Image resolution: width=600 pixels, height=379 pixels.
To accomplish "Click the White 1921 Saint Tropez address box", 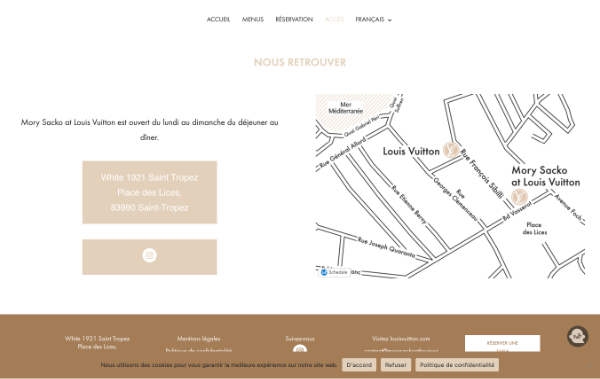I will pos(150,192).
